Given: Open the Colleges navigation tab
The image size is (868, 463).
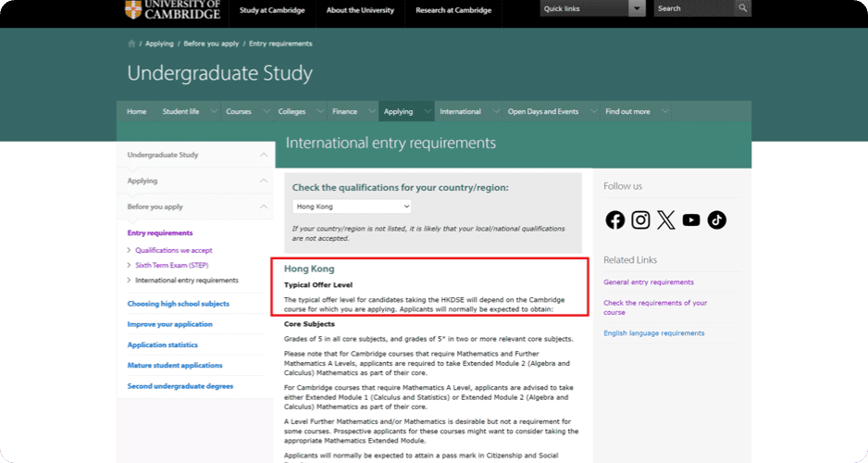Looking at the screenshot, I should [291, 111].
